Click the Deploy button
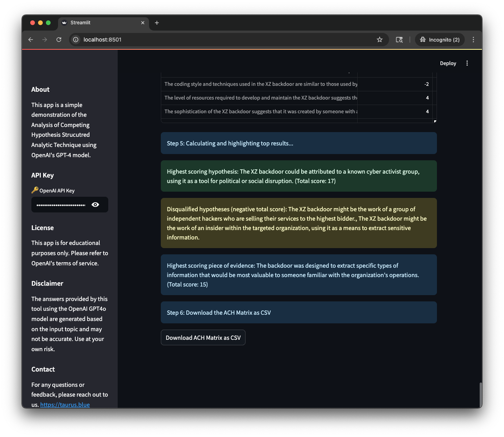504x437 pixels. [448, 63]
